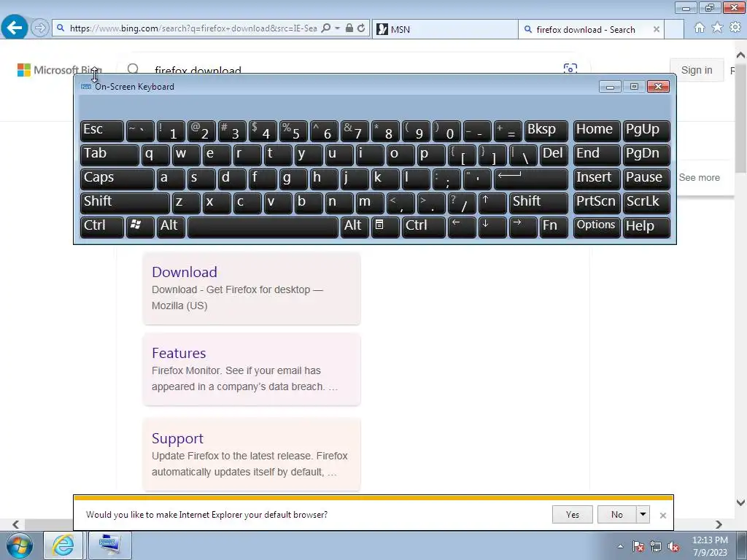This screenshot has height=560, width=747.
Task: Open the Features result link
Action: 179,354
